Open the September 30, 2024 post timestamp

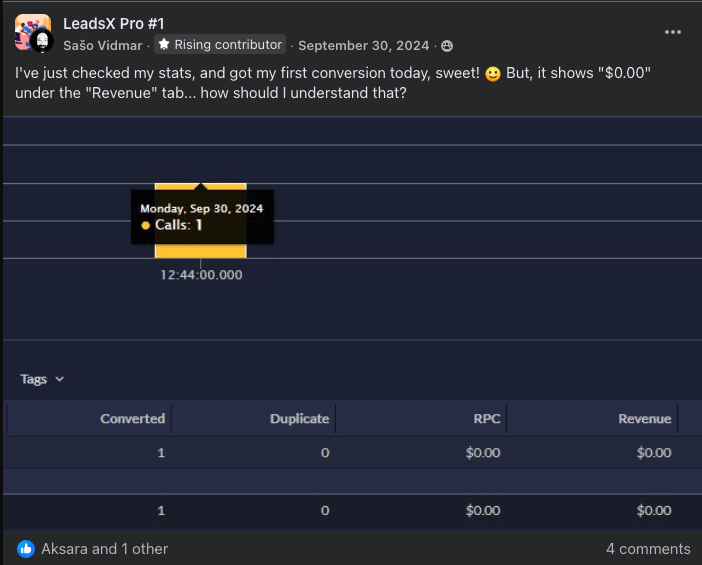(x=363, y=45)
